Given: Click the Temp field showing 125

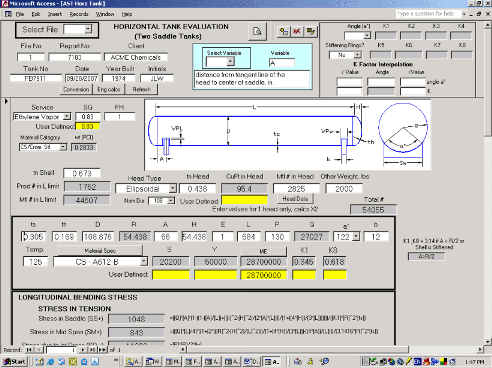Looking at the screenshot, I should point(36,262).
